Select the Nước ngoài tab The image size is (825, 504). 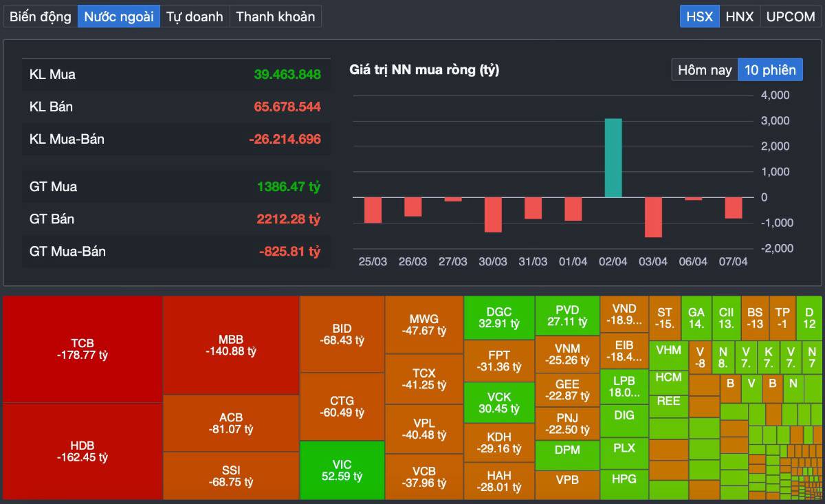coord(119,17)
